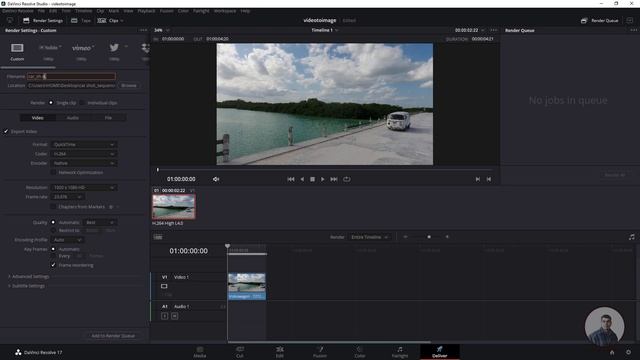Select Automatic quality radio button

point(53,222)
